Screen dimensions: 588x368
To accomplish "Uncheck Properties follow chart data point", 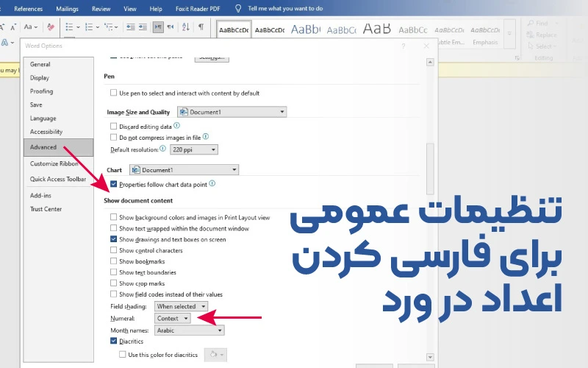I will click(114, 184).
